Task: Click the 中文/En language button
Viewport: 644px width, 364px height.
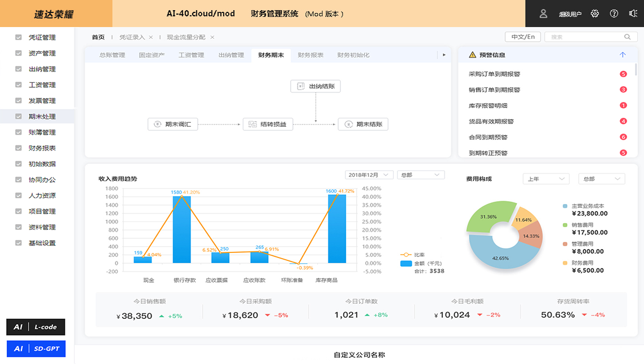Action: click(523, 37)
